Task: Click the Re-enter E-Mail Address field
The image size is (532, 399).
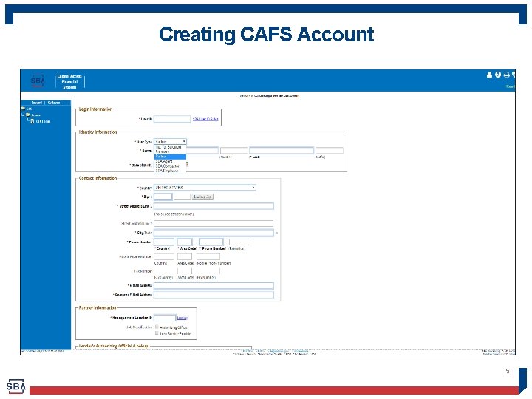Action: pyautogui.click(x=214, y=295)
